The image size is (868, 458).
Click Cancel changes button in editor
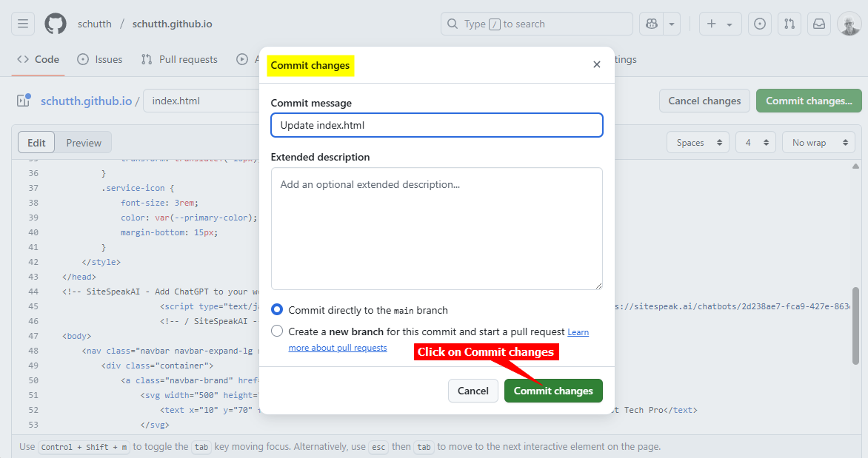click(x=704, y=101)
